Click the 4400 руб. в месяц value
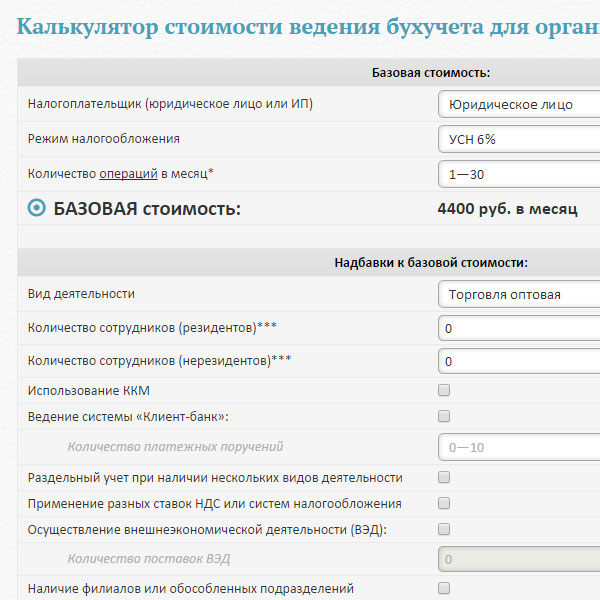The width and height of the screenshot is (600, 600). pyautogui.click(x=507, y=209)
